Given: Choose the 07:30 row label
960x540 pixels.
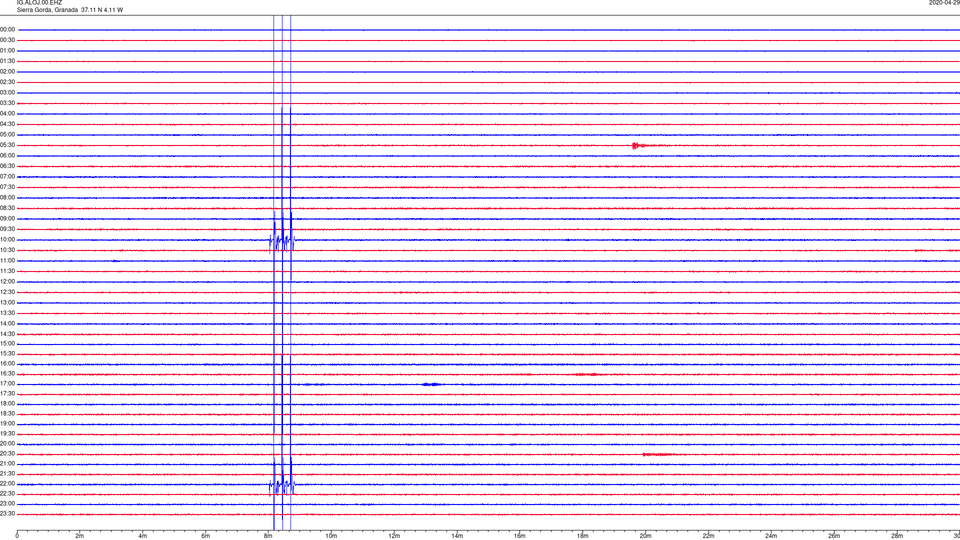Looking at the screenshot, I should [7, 187].
